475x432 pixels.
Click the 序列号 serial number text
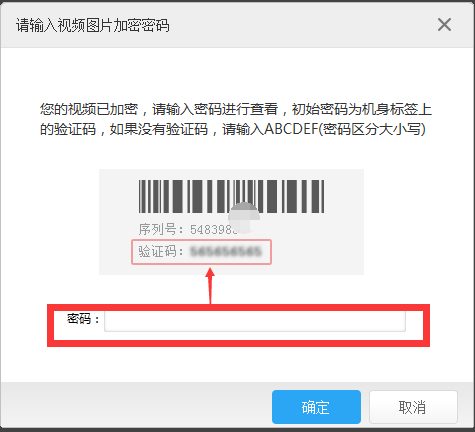188,229
